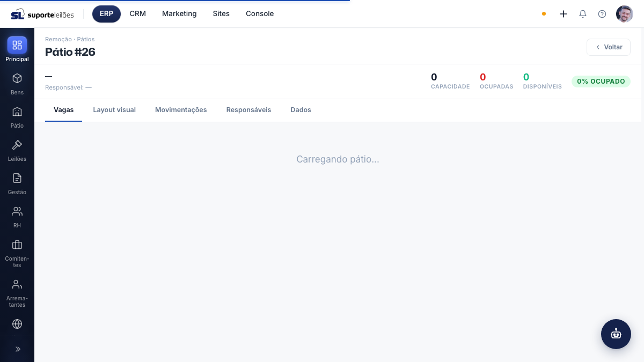Viewport: 644px width, 362px height.
Task: Click the Voltar button
Action: coord(609,47)
